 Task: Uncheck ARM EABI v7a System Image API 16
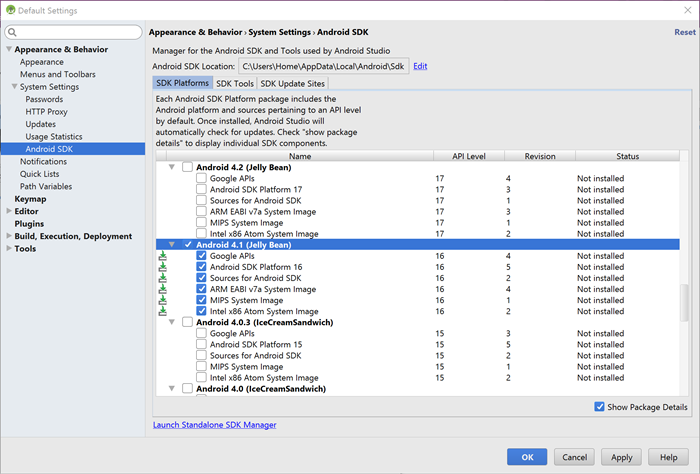201,289
